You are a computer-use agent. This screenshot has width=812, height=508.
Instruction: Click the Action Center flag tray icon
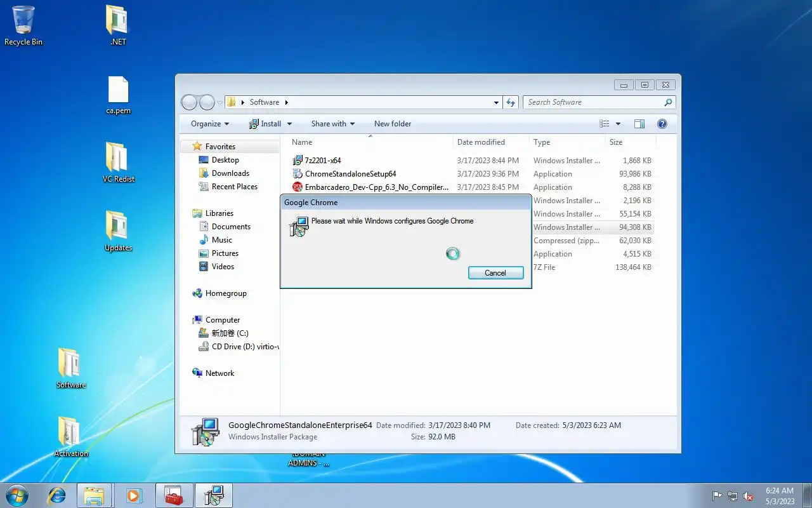(717, 496)
